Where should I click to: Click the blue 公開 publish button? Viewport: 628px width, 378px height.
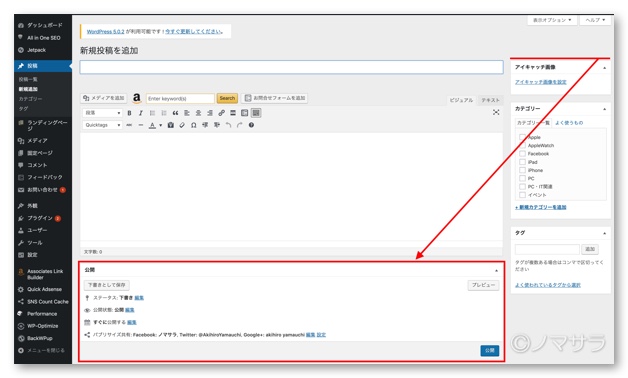(489, 350)
